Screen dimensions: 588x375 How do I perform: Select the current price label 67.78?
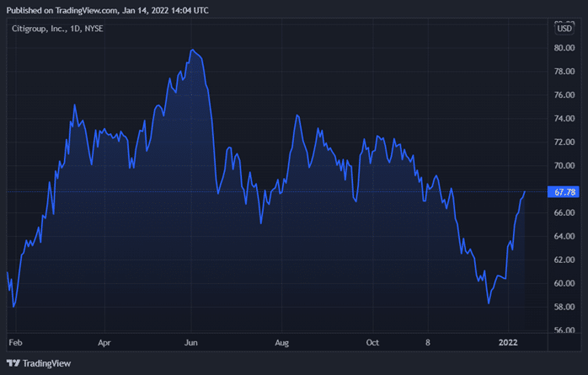[564, 192]
